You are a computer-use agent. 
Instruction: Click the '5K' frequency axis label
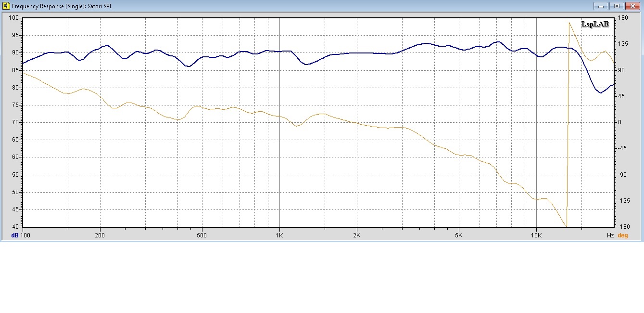(x=458, y=235)
